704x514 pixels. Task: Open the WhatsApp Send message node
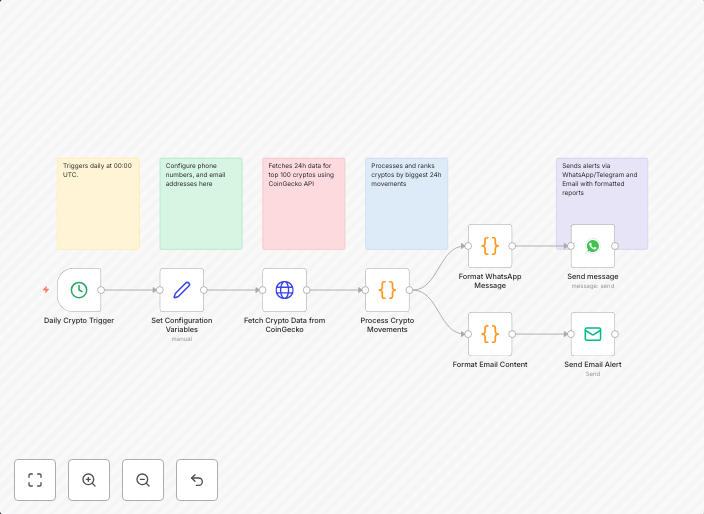point(593,246)
